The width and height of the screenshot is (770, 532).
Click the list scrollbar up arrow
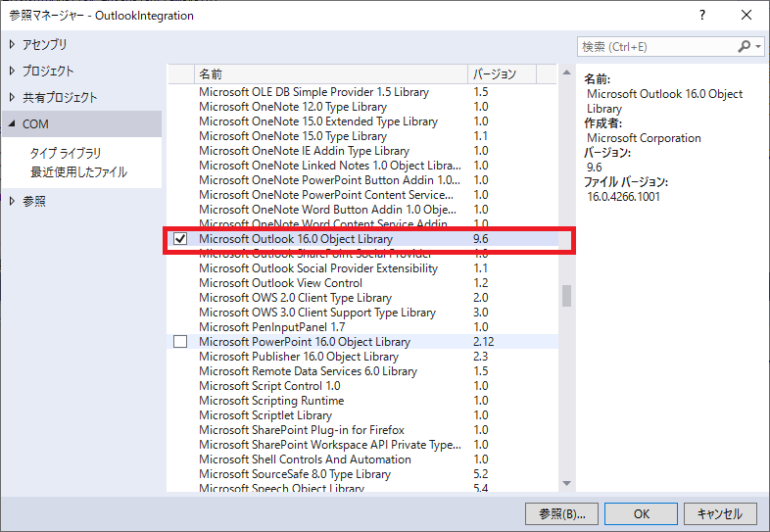pos(566,73)
